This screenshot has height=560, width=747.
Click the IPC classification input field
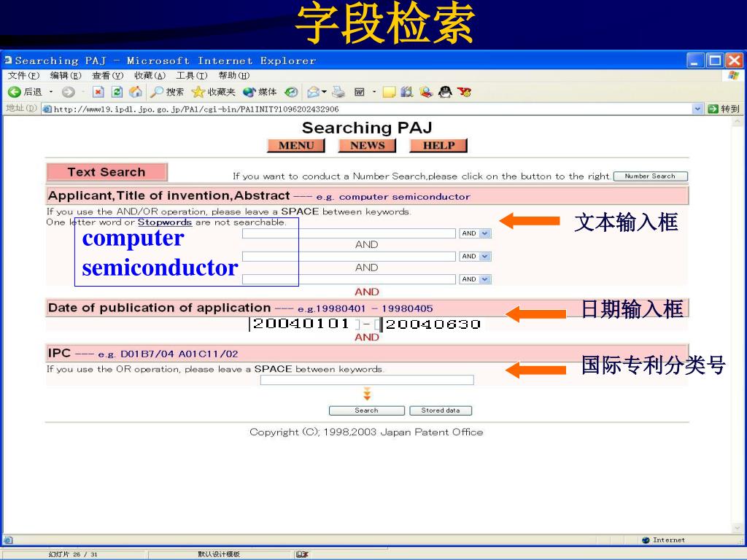tap(367, 380)
